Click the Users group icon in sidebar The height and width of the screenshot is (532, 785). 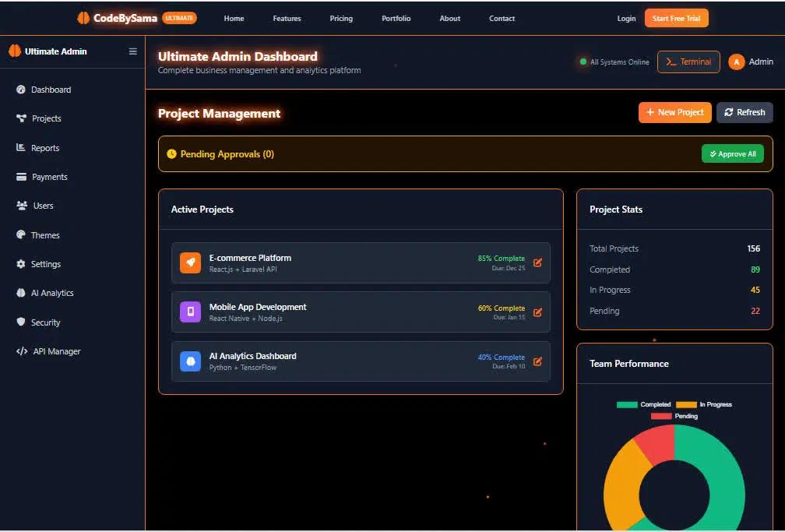[x=22, y=206]
